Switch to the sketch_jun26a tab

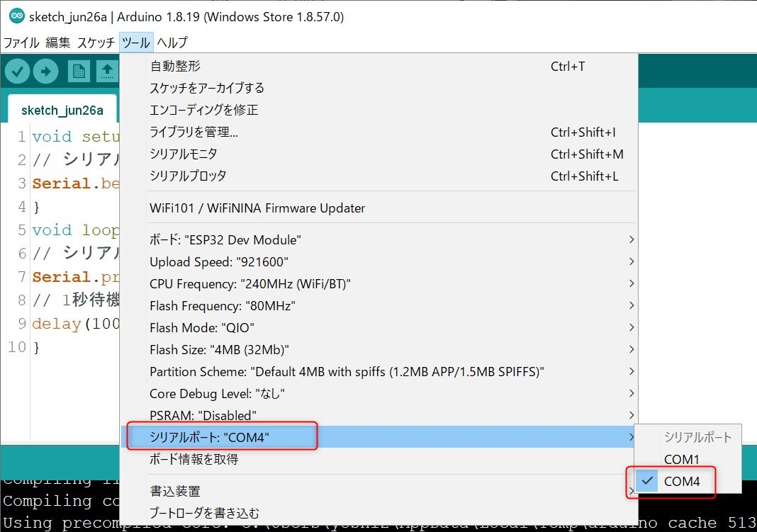(62, 111)
